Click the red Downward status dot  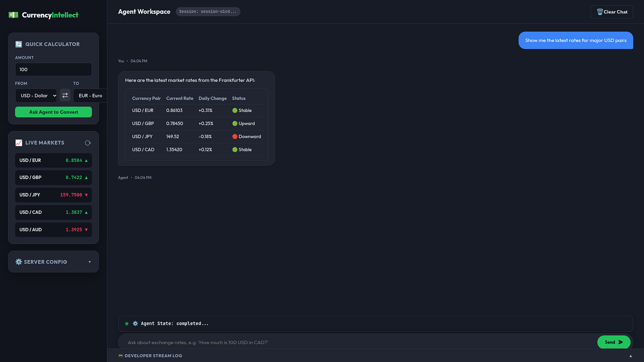tap(235, 136)
